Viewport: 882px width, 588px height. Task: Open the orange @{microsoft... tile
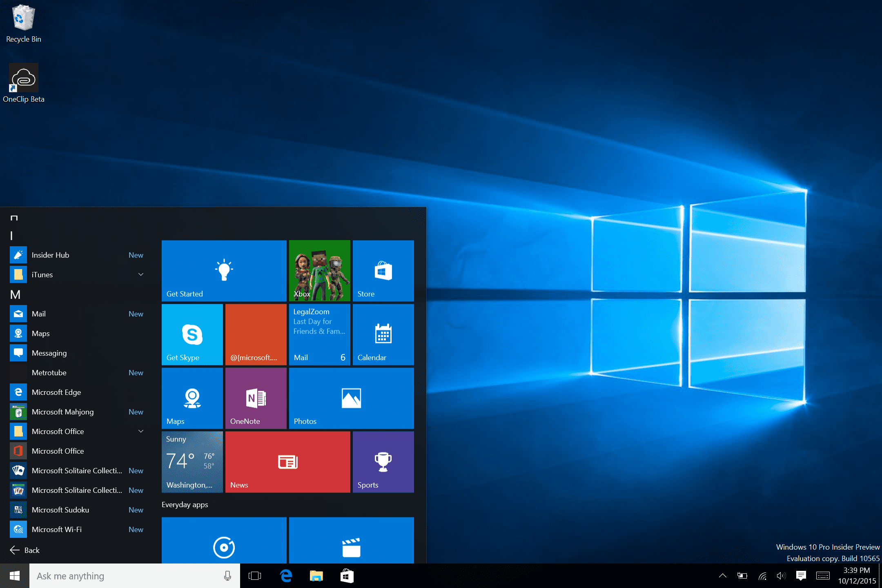[256, 334]
